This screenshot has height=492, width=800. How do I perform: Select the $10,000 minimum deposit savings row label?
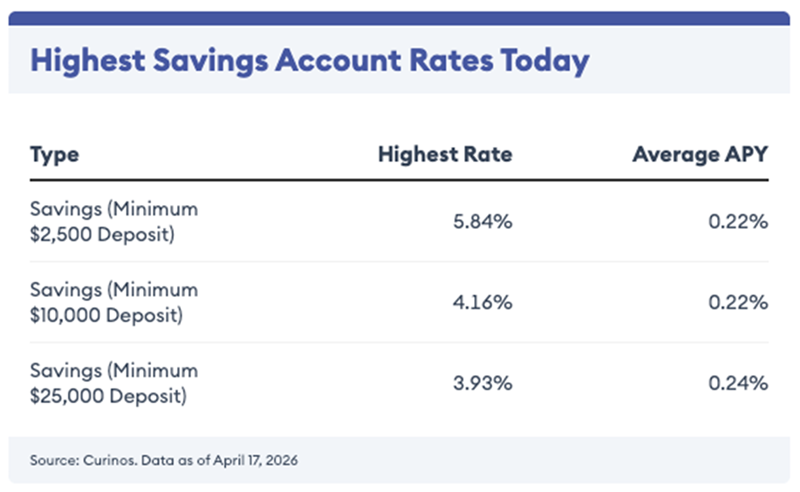point(114,301)
